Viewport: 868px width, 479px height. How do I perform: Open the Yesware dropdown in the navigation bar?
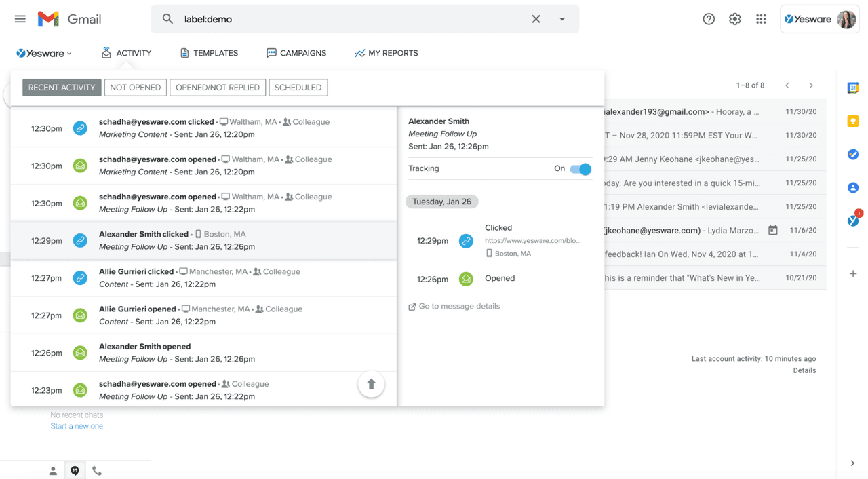pos(43,52)
